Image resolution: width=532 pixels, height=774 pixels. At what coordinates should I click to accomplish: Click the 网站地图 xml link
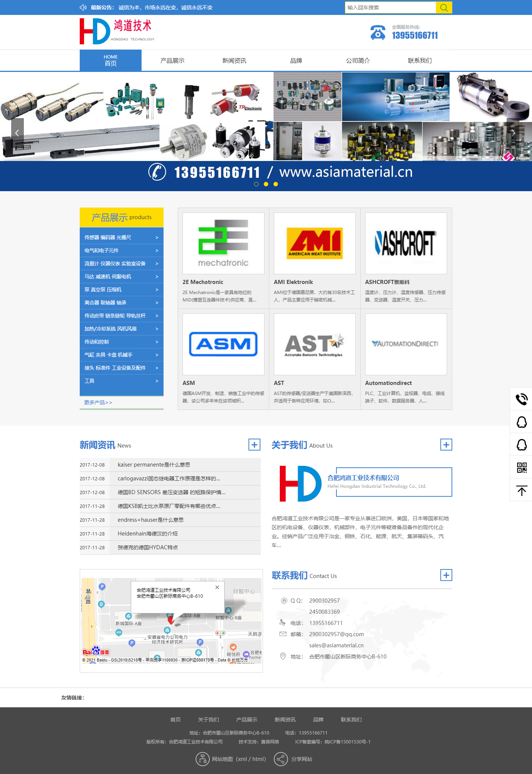tap(242, 759)
